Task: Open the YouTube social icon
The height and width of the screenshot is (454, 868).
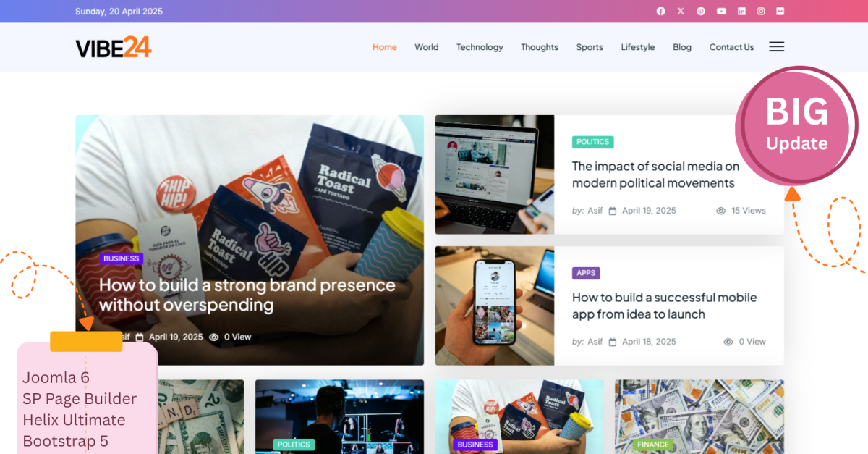Action: (721, 11)
